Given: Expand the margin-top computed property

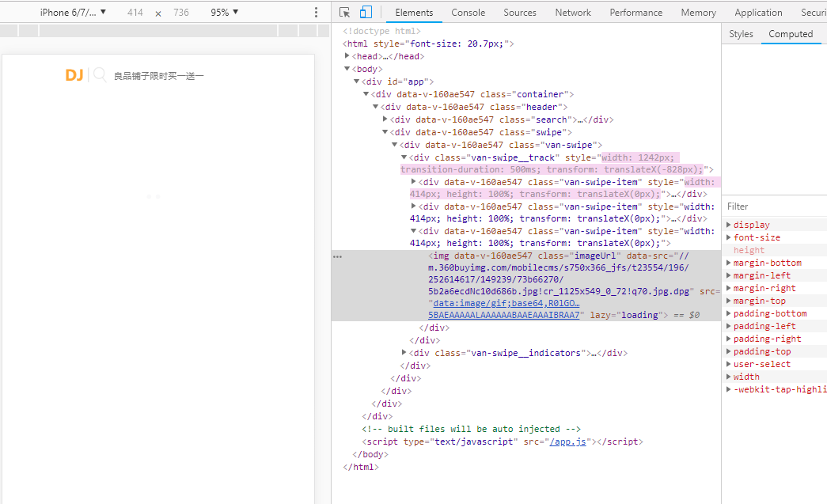Looking at the screenshot, I should tap(728, 301).
